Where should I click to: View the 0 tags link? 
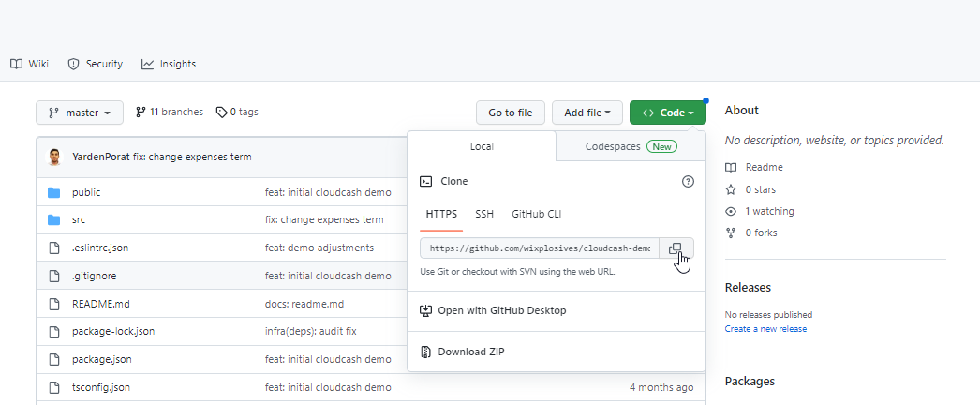click(x=237, y=112)
